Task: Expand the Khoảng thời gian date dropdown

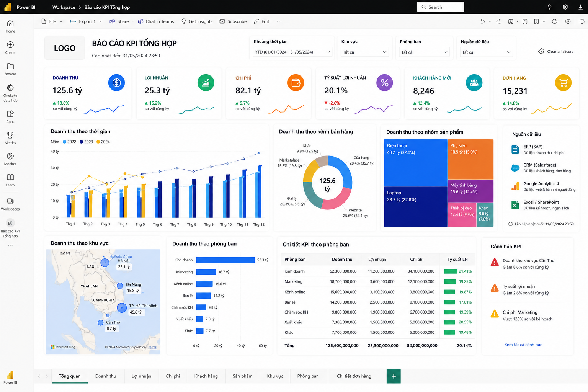Action: coord(292,52)
